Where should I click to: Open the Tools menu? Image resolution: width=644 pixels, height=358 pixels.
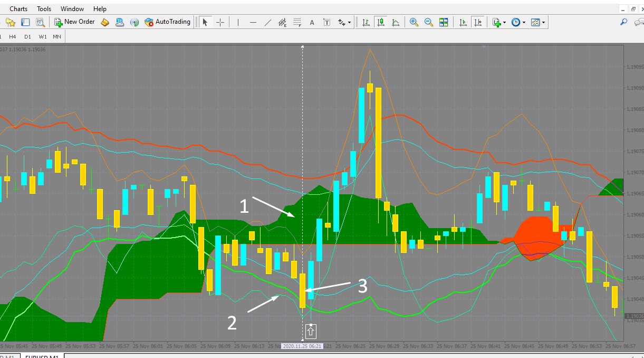[44, 8]
